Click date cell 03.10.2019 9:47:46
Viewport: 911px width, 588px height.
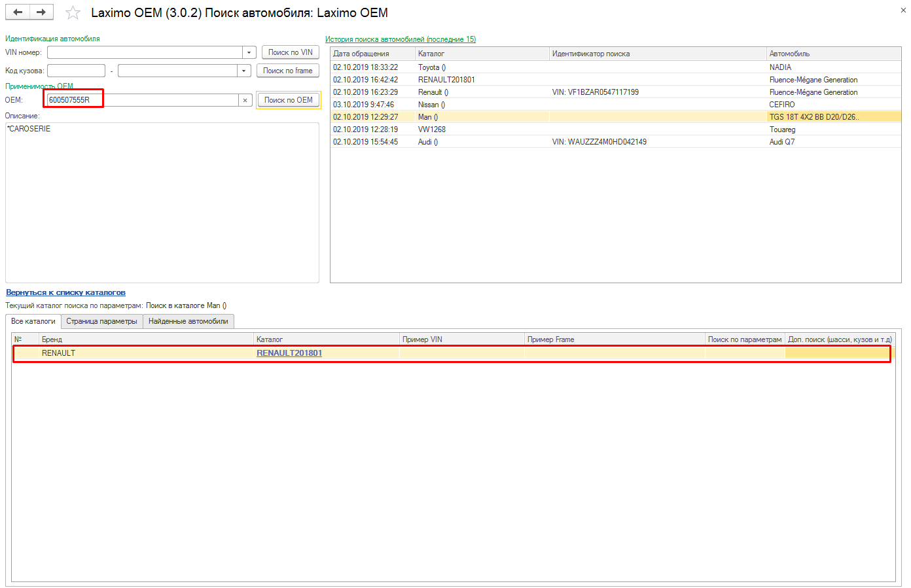click(x=372, y=105)
